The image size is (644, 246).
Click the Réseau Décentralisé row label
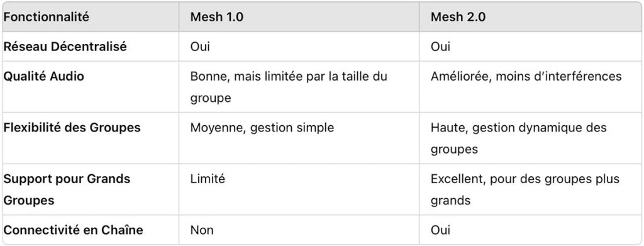pos(65,47)
